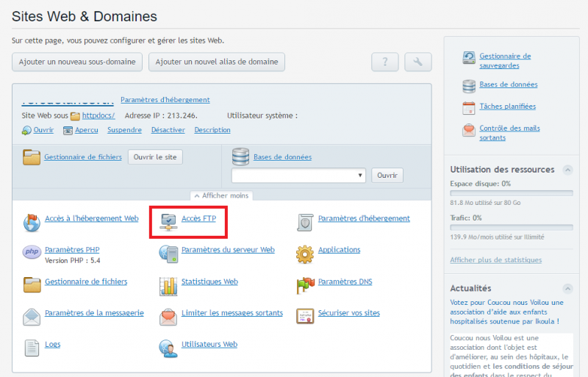Click the Paramètres DNS flags icon
Screen dimensions: 588x377
[305, 285]
